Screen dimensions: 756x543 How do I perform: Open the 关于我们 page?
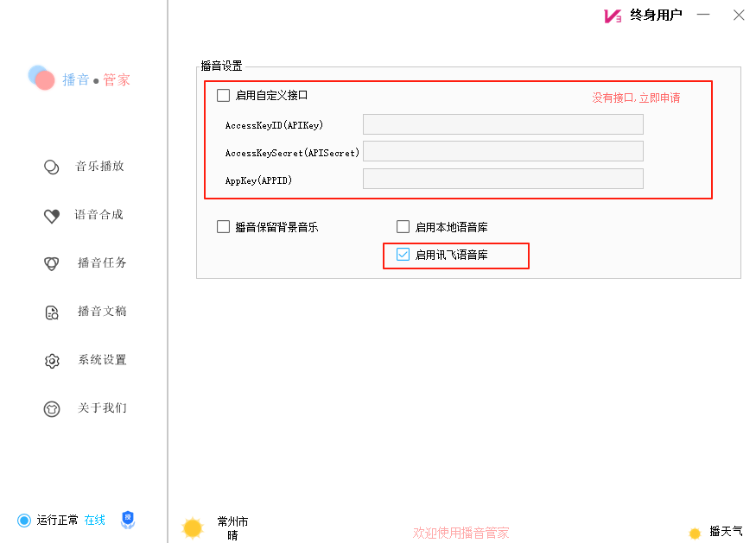[102, 408]
